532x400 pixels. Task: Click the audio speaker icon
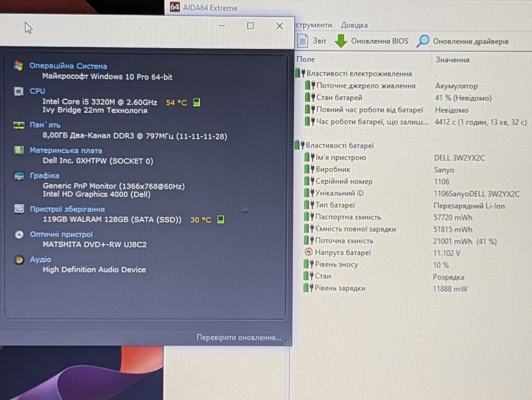19,260
